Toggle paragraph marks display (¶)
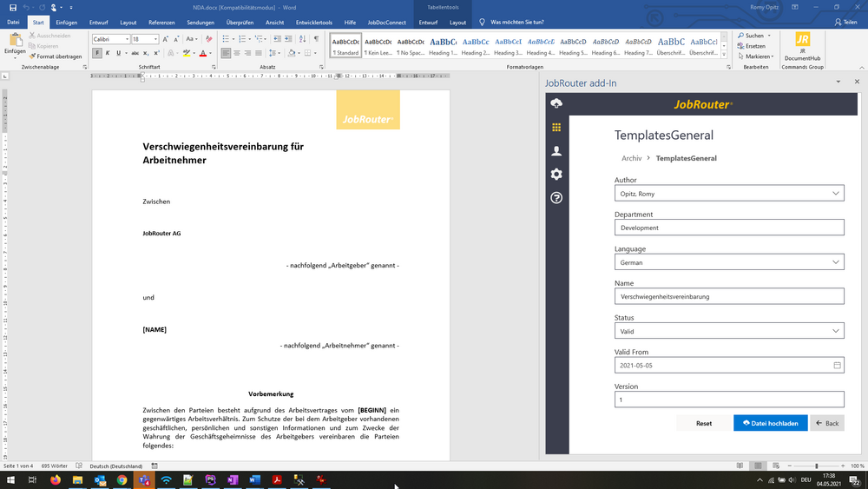868x489 pixels. click(316, 39)
